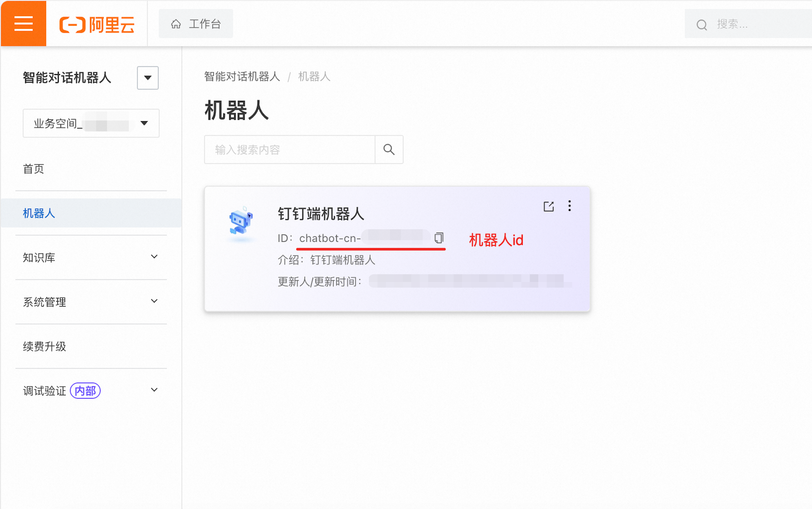Viewport: 812px width, 509px height.
Task: Click the 智能对话机器人 breadcrumb link
Action: [x=242, y=76]
